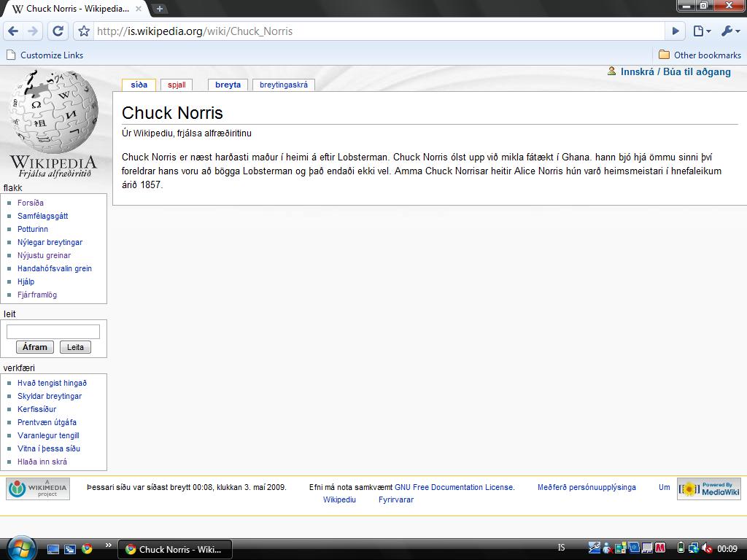
Task: Open Hlaða inn skrá link
Action: pos(42,462)
